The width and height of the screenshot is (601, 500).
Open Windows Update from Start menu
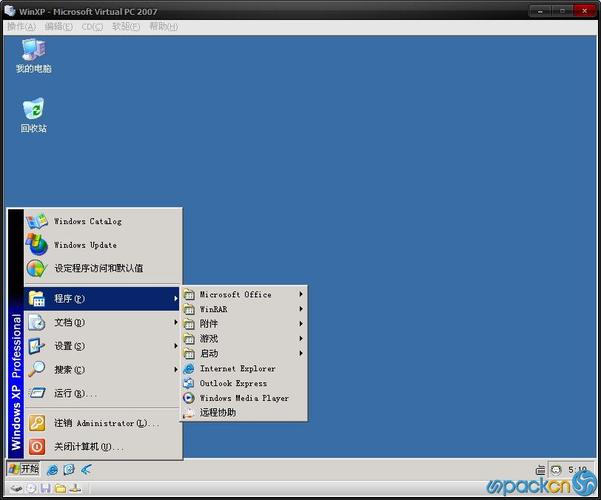(85, 245)
